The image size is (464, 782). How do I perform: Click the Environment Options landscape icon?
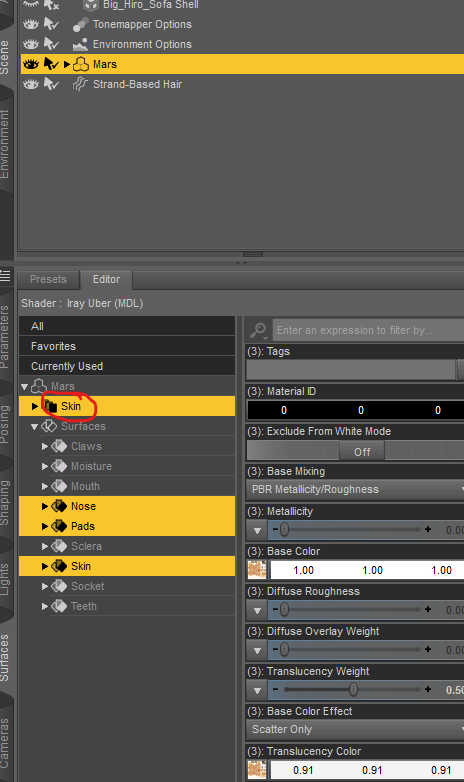point(80,44)
